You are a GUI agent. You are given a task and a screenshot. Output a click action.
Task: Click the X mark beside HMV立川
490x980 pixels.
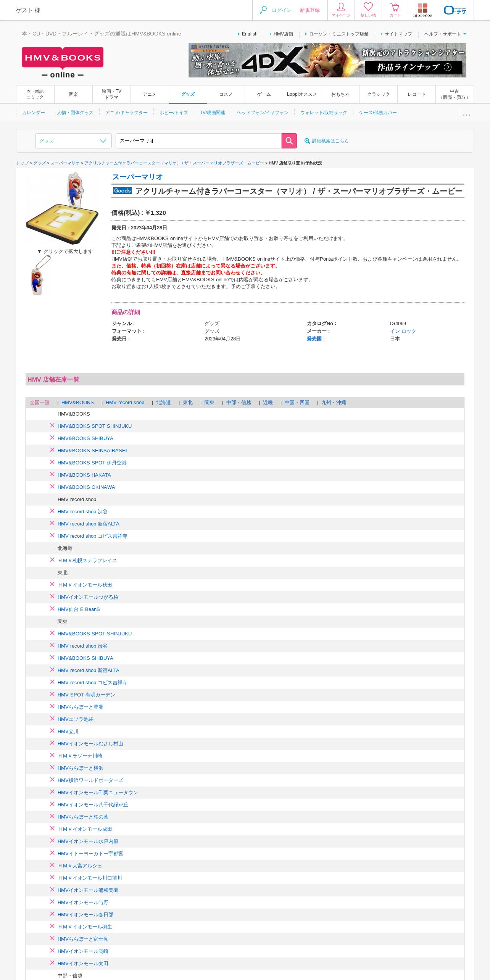tap(52, 731)
